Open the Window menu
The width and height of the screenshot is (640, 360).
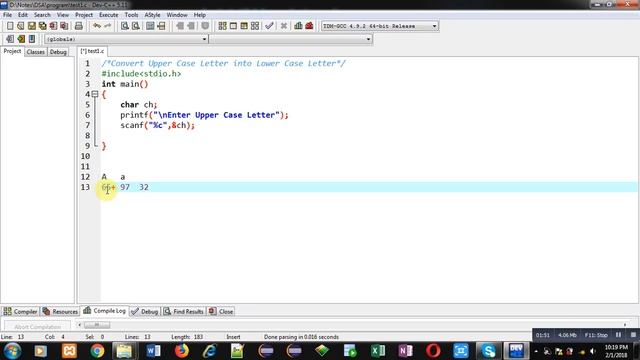coord(177,15)
